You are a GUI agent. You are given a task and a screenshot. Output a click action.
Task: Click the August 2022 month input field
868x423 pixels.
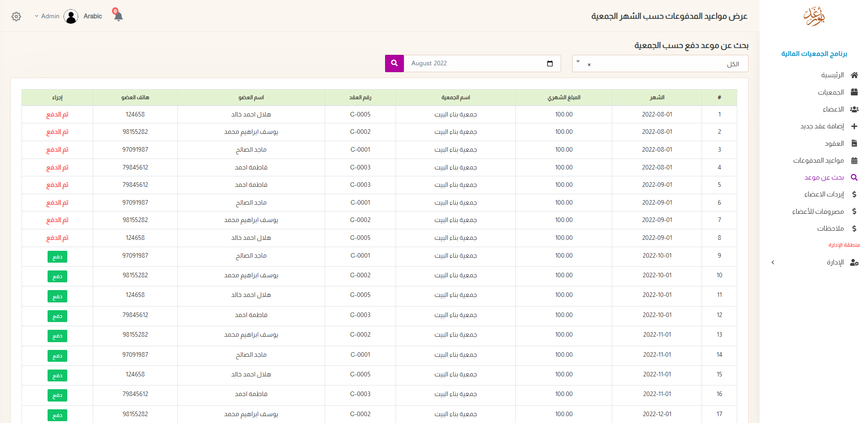coord(476,63)
